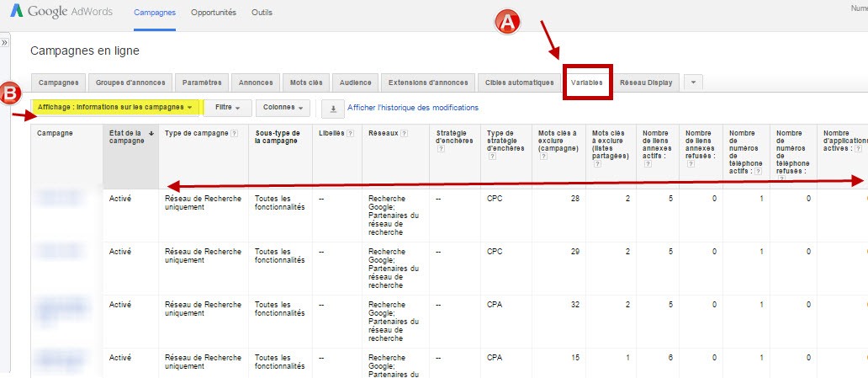
Task: Select the Variables tab
Action: (x=587, y=83)
